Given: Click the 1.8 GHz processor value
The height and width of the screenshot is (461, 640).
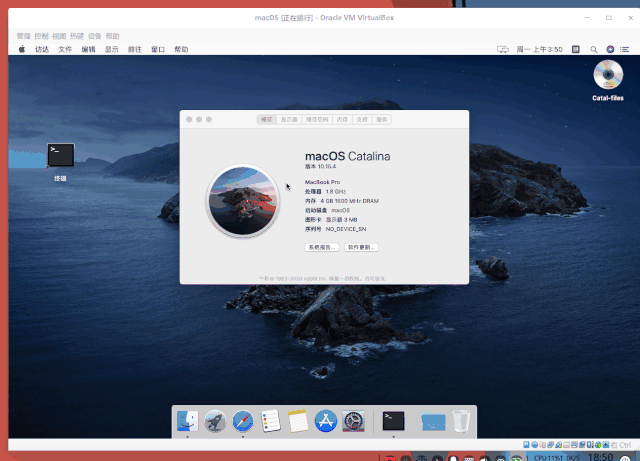Looking at the screenshot, I should click(336, 192).
